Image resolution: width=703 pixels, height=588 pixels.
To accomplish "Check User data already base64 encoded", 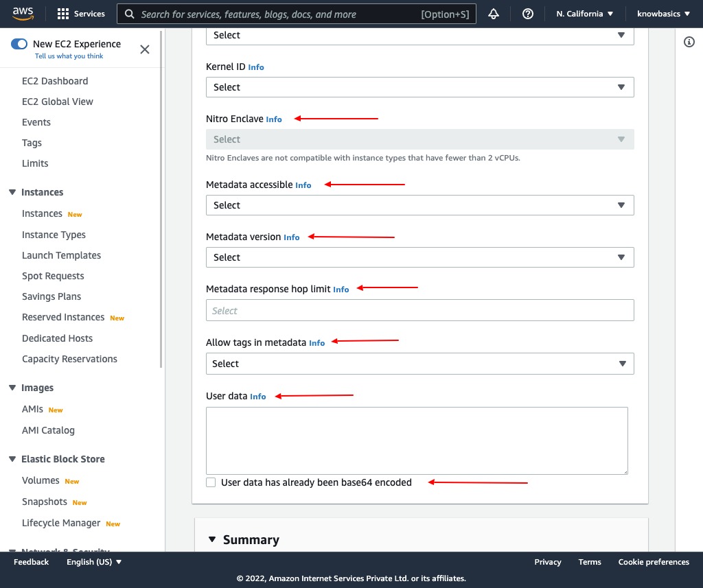I will coord(211,482).
